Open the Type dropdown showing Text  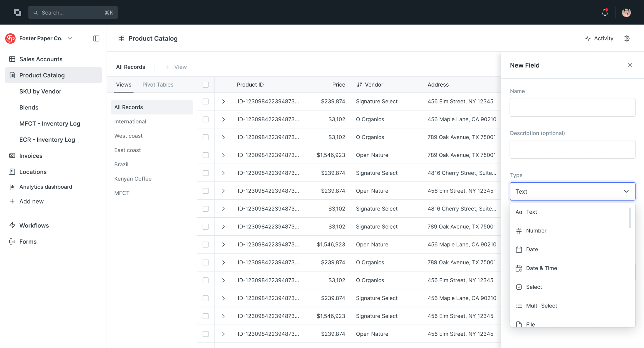(x=572, y=191)
